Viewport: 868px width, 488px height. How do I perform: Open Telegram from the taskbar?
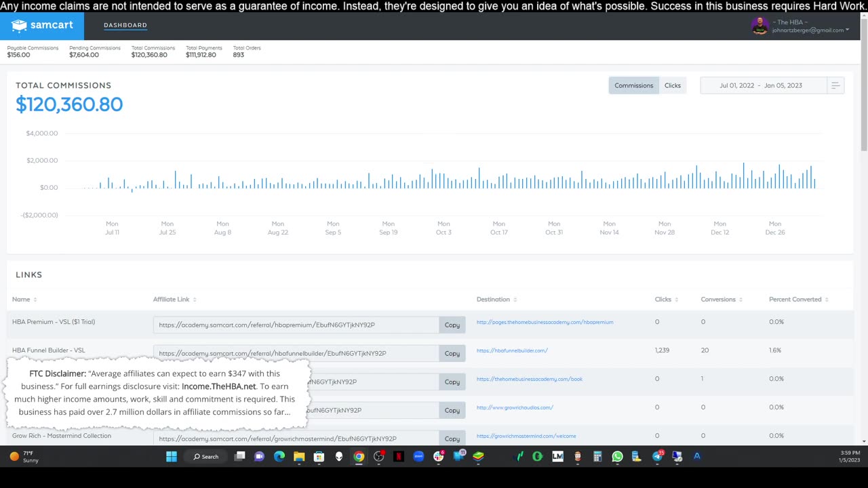(x=657, y=456)
